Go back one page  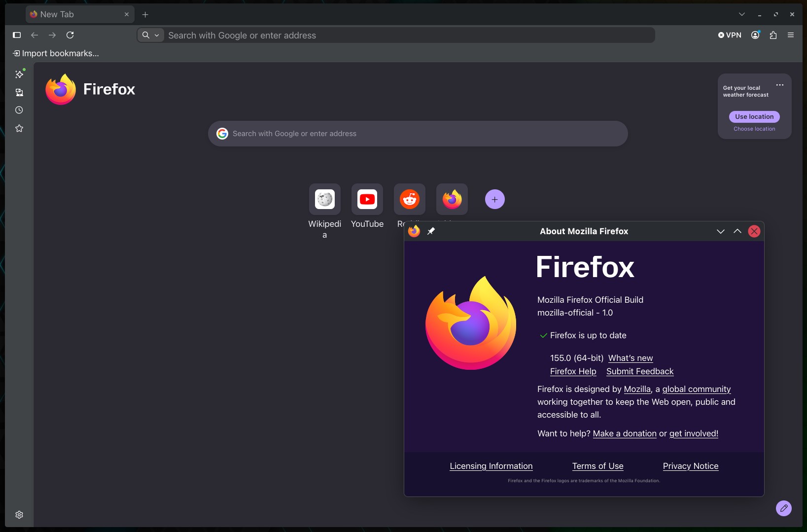pyautogui.click(x=35, y=35)
